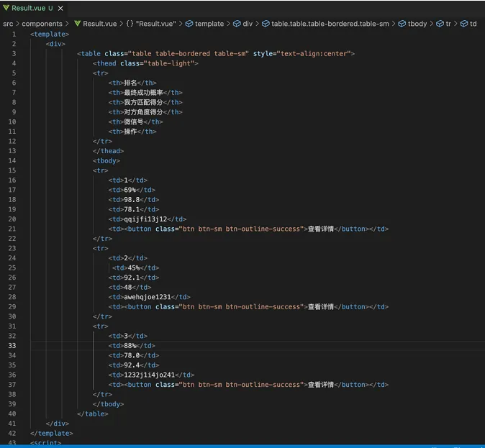485x448 pixels.
Task: Click the cube icon before table.table breadcrumb
Action: click(x=266, y=24)
